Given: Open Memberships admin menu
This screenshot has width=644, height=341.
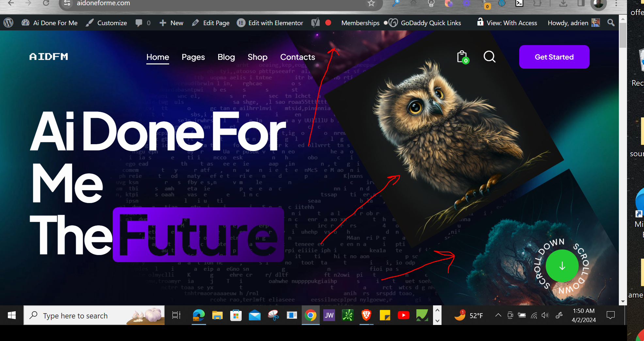Looking at the screenshot, I should pos(360,23).
